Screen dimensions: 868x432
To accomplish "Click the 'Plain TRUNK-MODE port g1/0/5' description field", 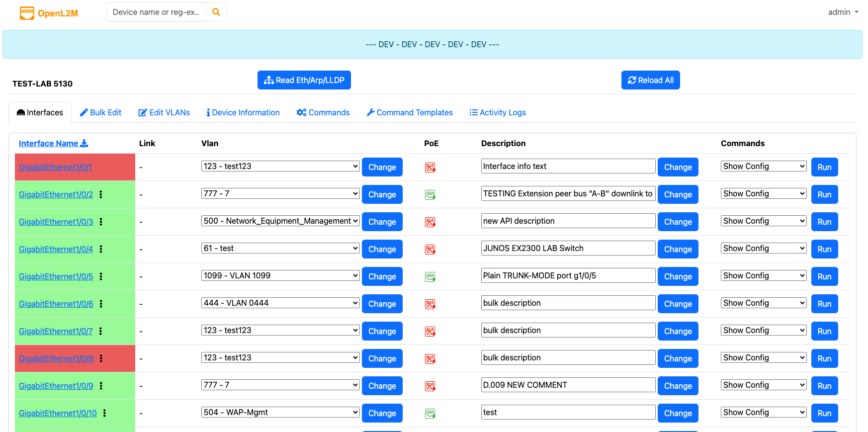I will [568, 275].
